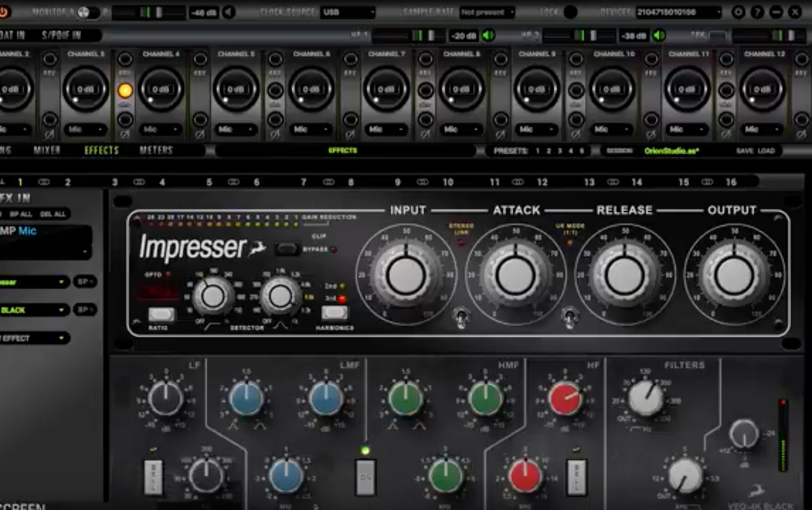Recall preset 3
Screen dimensions: 812x510
point(560,151)
